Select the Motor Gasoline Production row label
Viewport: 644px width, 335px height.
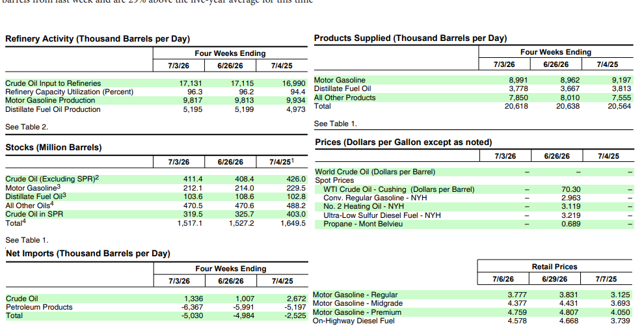click(50, 101)
